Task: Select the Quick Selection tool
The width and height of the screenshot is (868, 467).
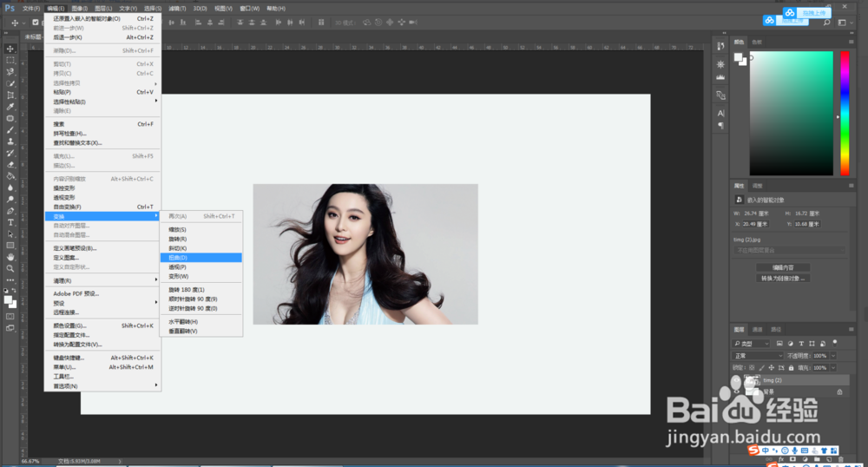Action: [10, 83]
